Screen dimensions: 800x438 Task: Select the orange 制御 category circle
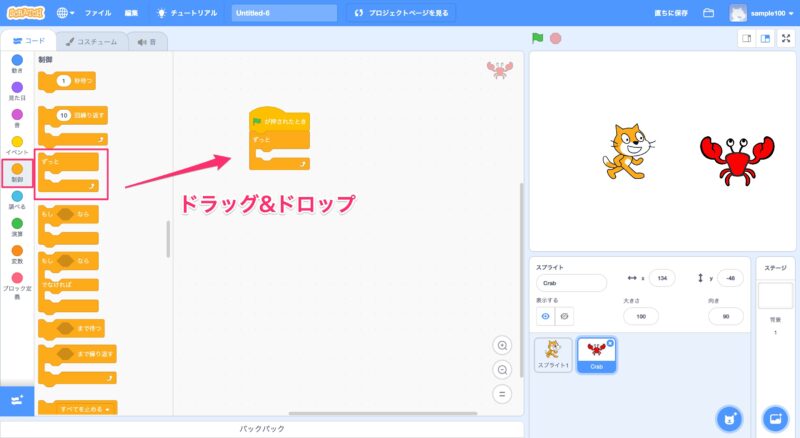17,169
